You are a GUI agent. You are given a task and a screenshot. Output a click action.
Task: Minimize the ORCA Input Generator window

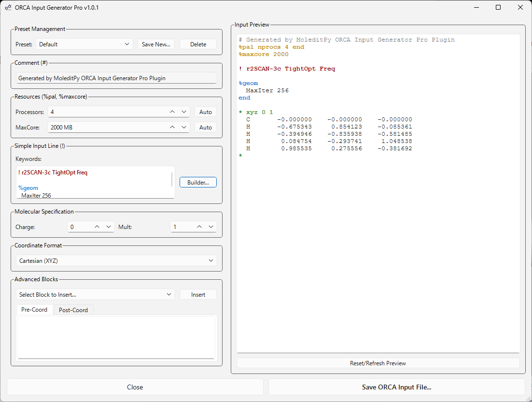(x=476, y=7)
